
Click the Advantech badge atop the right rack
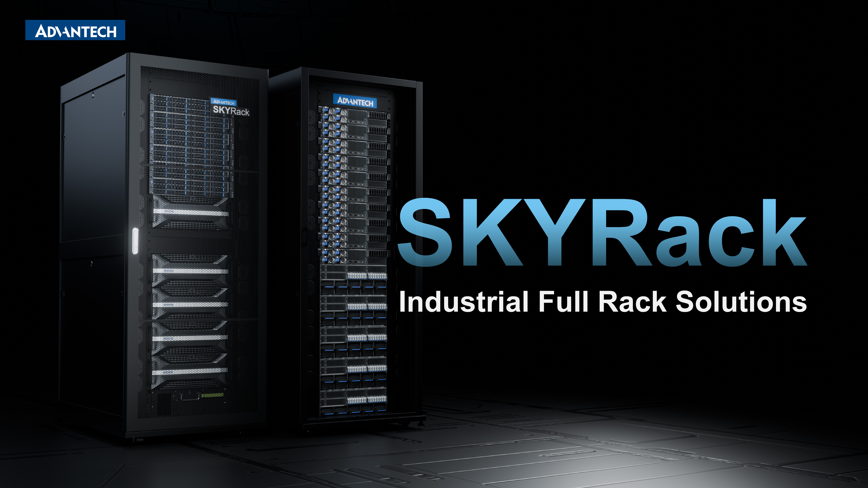(x=355, y=101)
